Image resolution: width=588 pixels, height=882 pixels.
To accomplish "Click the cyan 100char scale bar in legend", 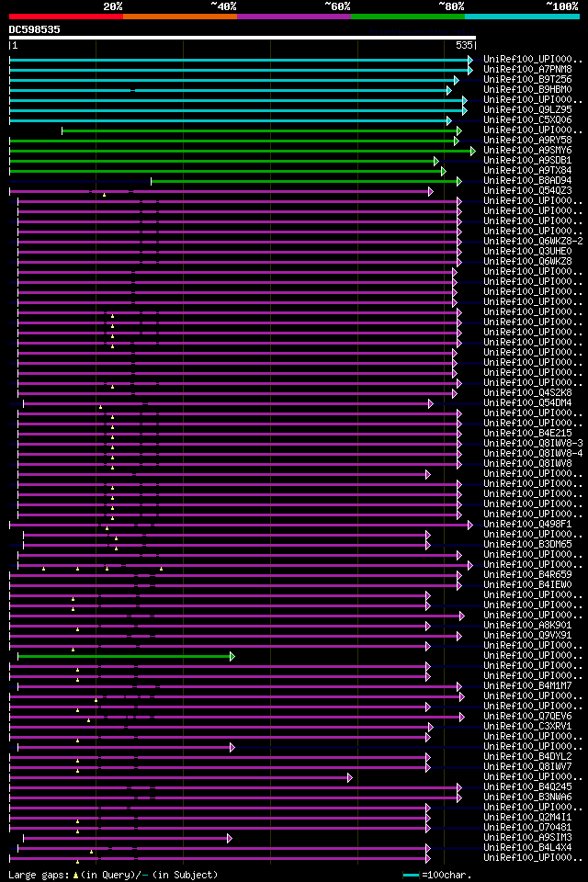I will click(411, 876).
